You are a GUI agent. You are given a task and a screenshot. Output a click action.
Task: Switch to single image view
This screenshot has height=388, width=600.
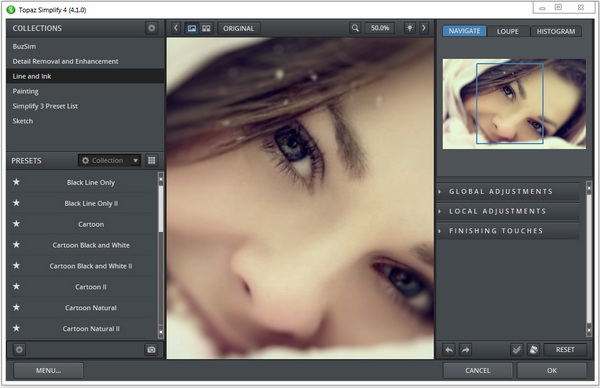[192, 28]
